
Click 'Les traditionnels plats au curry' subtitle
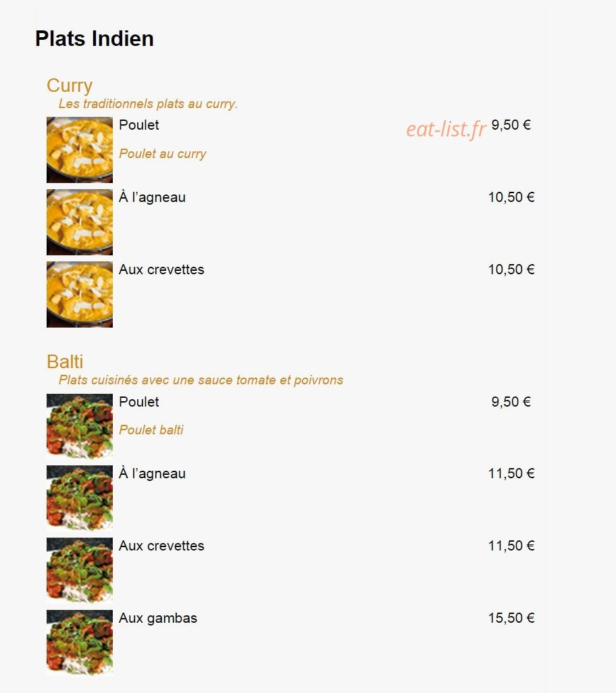click(x=148, y=104)
